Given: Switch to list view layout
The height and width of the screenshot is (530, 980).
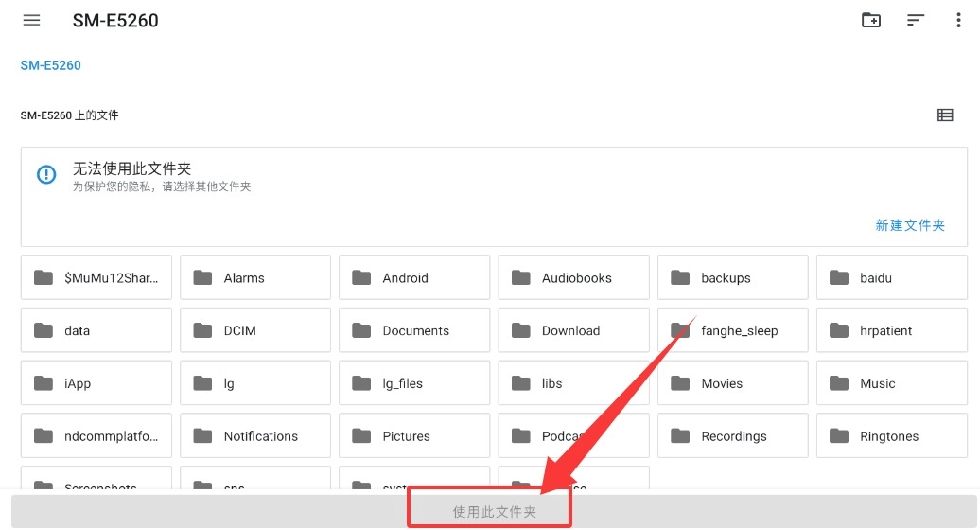Looking at the screenshot, I should tap(944, 115).
